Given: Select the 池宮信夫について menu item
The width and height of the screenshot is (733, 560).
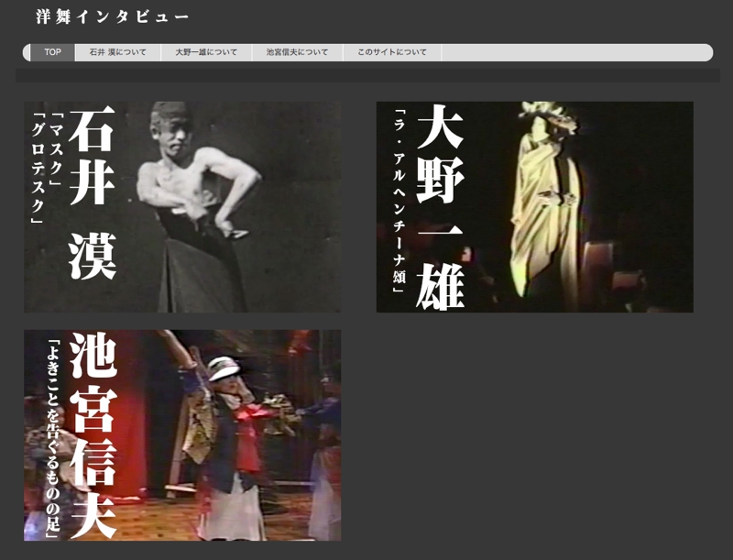Looking at the screenshot, I should [297, 52].
